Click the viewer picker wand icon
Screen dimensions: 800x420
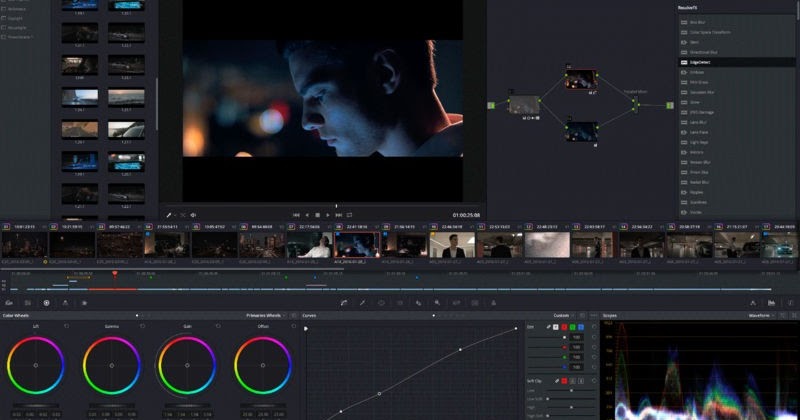[169, 215]
